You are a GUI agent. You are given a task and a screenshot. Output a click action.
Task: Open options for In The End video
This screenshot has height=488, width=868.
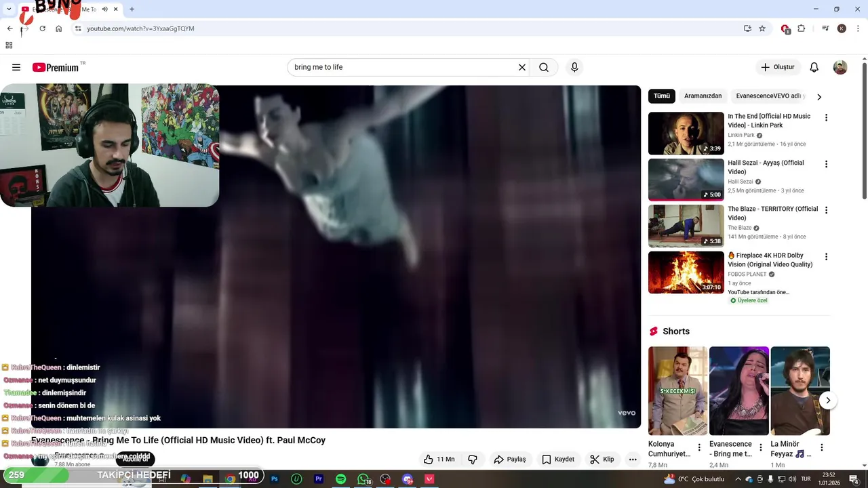(826, 118)
